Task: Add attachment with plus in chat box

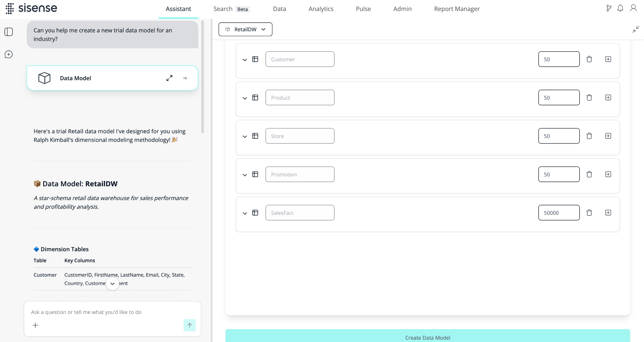Action: point(36,325)
